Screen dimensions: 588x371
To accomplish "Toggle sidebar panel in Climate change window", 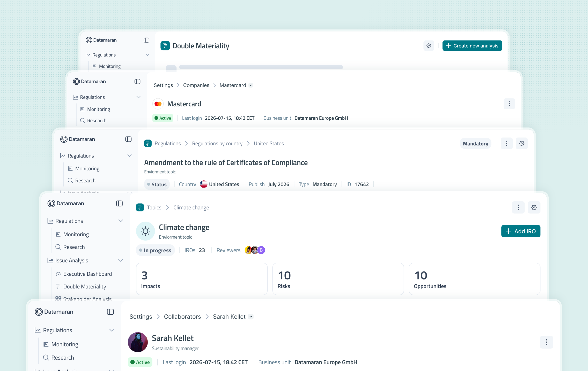I will click(119, 203).
